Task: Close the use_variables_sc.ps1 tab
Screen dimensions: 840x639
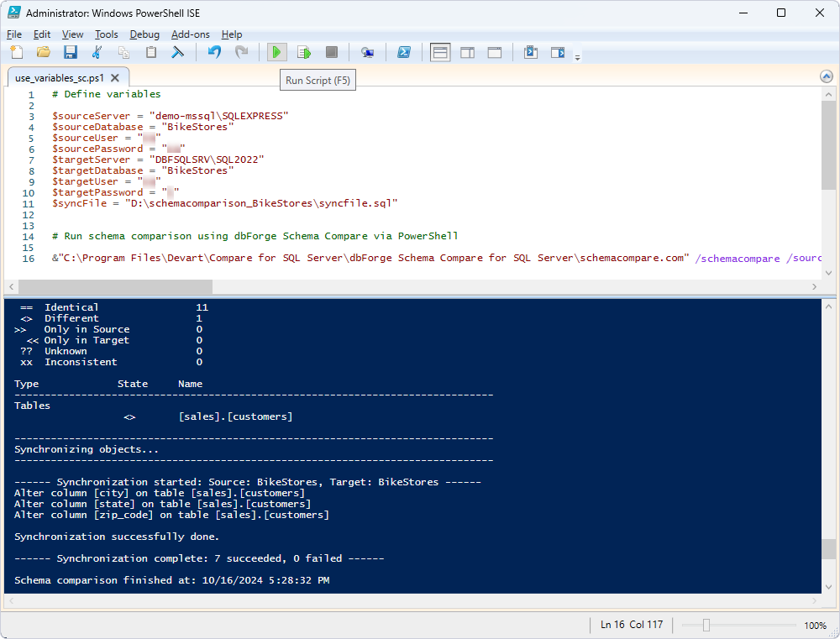Action: pos(114,77)
